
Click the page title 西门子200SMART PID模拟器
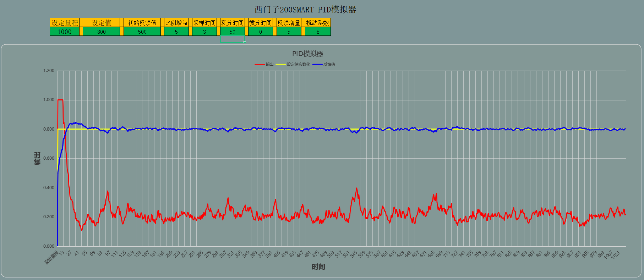tap(305, 10)
